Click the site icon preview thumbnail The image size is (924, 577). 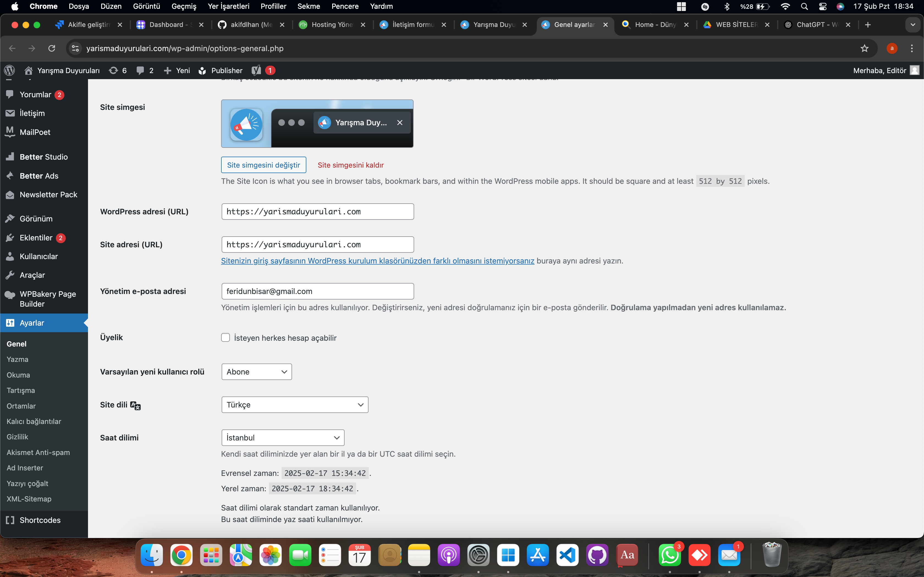coord(246,124)
